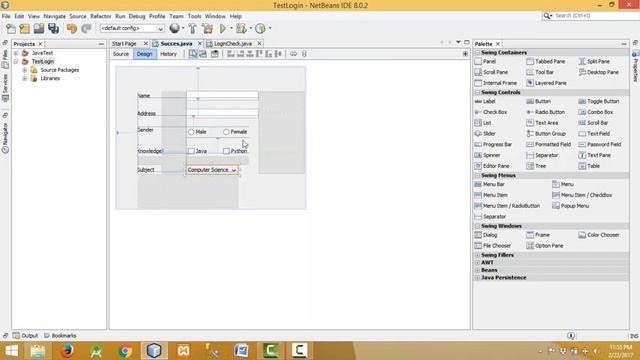Screen dimensions: 640x360
Task: Click the globe browser icon in the toolbar
Action: click(174, 28)
